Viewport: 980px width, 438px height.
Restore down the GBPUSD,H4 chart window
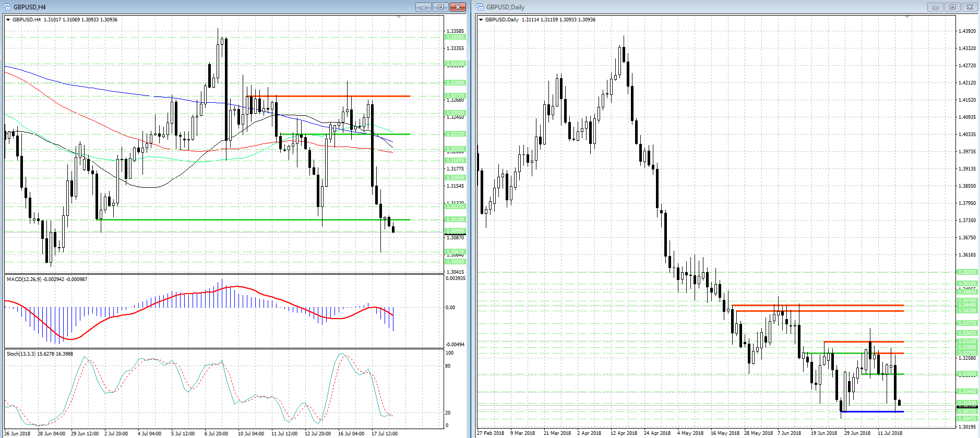click(440, 7)
